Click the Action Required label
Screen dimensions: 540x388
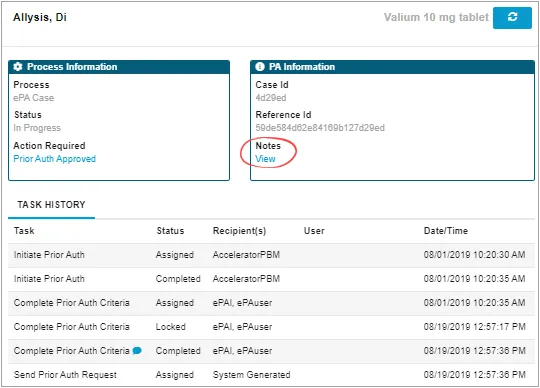pos(49,146)
